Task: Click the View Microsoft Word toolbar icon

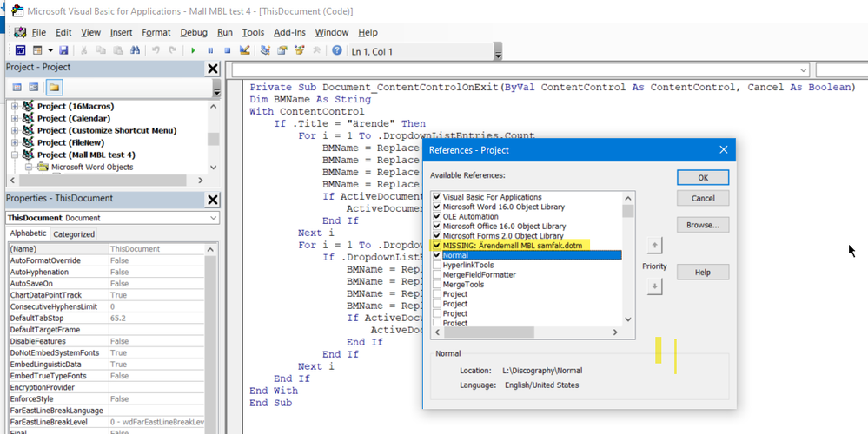Action: pyautogui.click(x=20, y=50)
